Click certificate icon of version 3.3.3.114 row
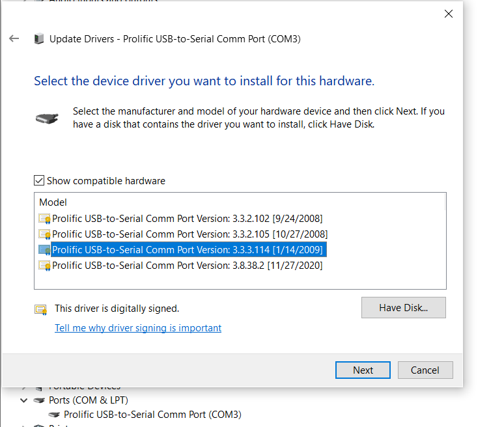Screen dimensions: 504x427 point(44,250)
